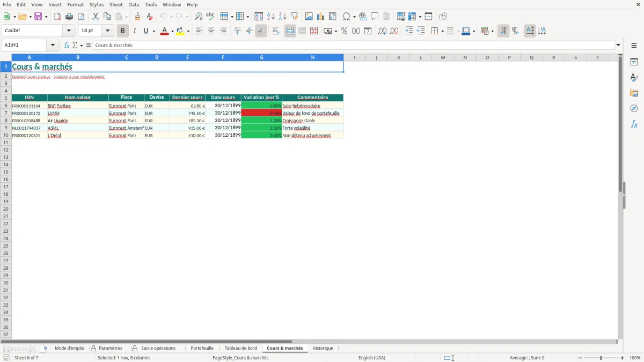The width and height of the screenshot is (644, 362).
Task: Open the sidebar Navigator
Action: [634, 109]
